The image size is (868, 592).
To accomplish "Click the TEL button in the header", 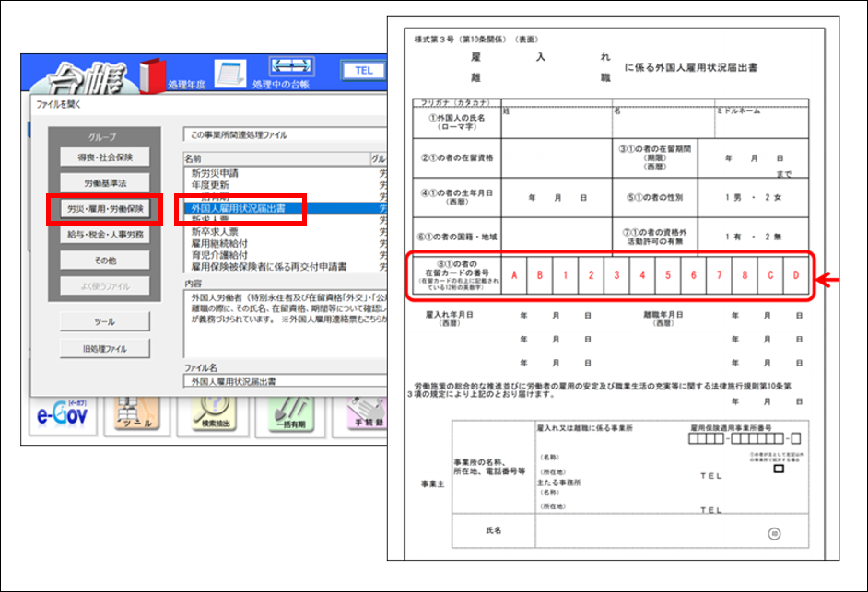I will [363, 70].
